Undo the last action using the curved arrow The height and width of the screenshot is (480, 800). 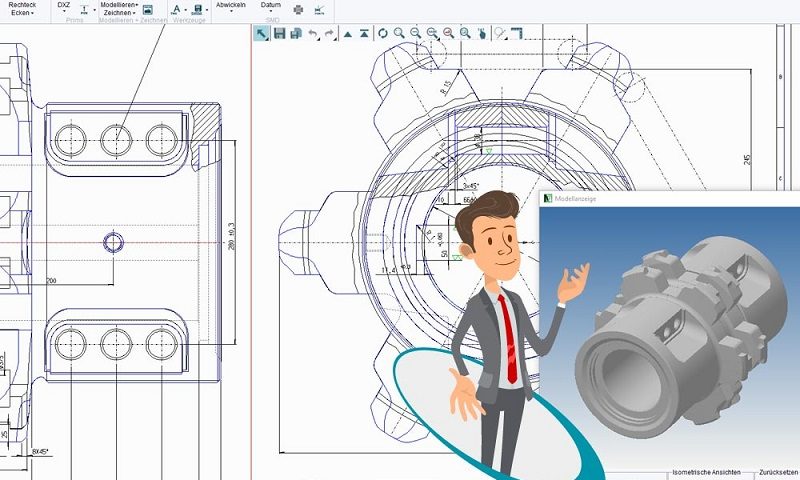click(313, 34)
